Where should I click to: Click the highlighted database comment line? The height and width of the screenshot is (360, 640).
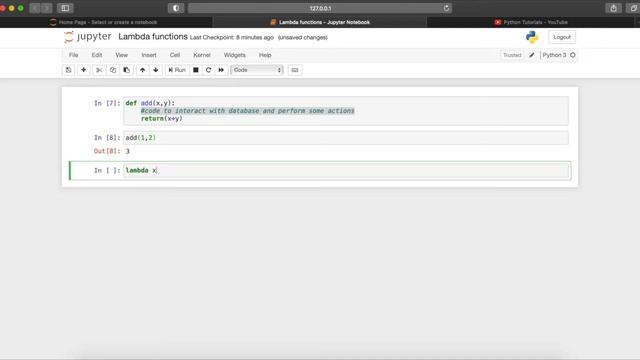pos(247,111)
